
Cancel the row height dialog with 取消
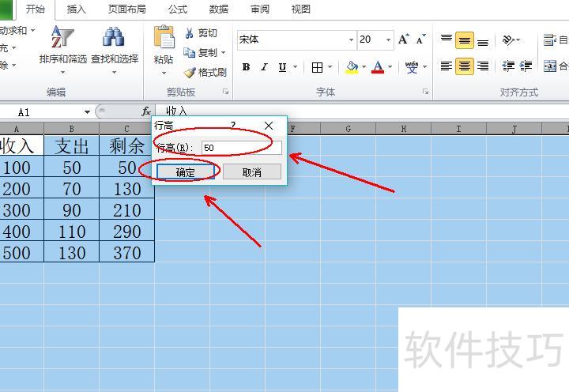click(x=252, y=172)
